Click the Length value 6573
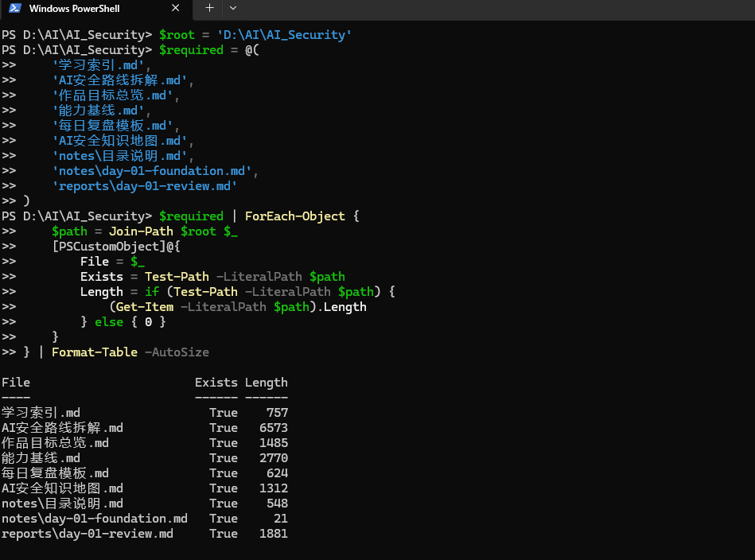The height and width of the screenshot is (560, 755). tap(274, 428)
